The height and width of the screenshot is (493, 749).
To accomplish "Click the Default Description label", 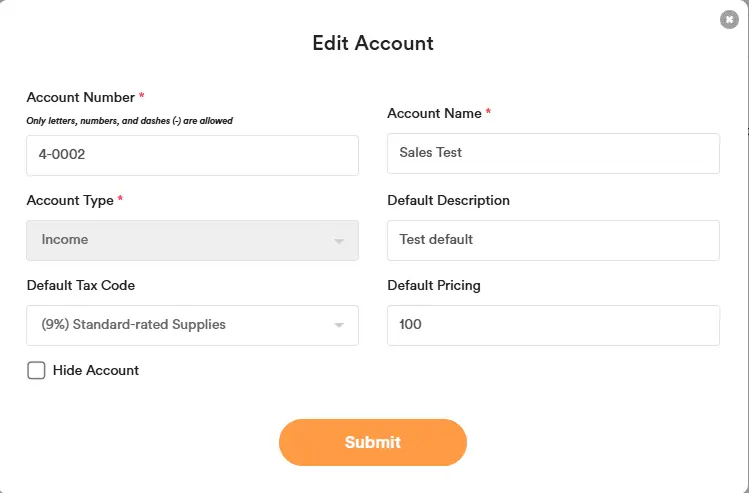I will 448,201.
